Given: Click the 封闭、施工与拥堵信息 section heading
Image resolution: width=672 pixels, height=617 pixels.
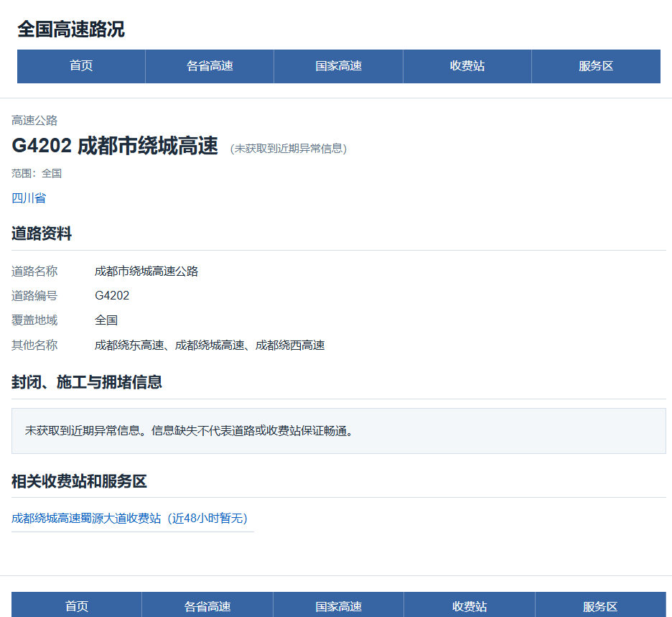Looking at the screenshot, I should (x=87, y=382).
